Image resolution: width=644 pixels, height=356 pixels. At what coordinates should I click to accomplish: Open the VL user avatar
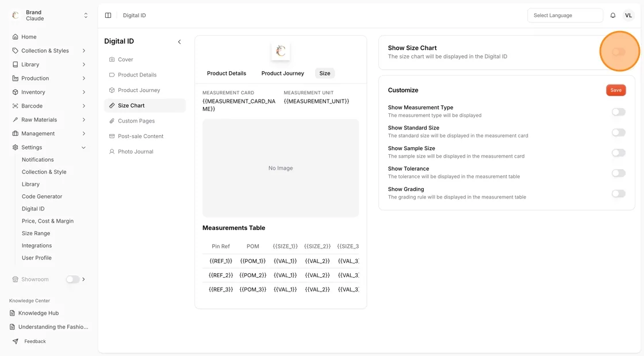pos(628,15)
